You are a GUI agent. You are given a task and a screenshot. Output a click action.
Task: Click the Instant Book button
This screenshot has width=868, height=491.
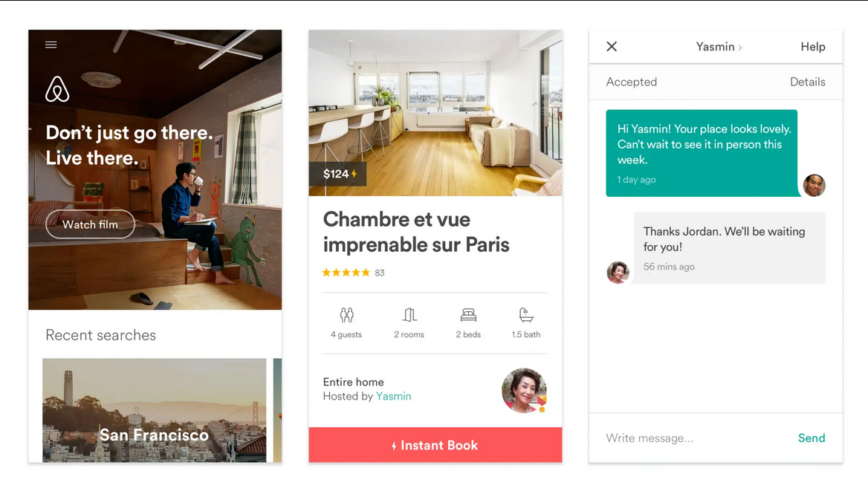(435, 445)
